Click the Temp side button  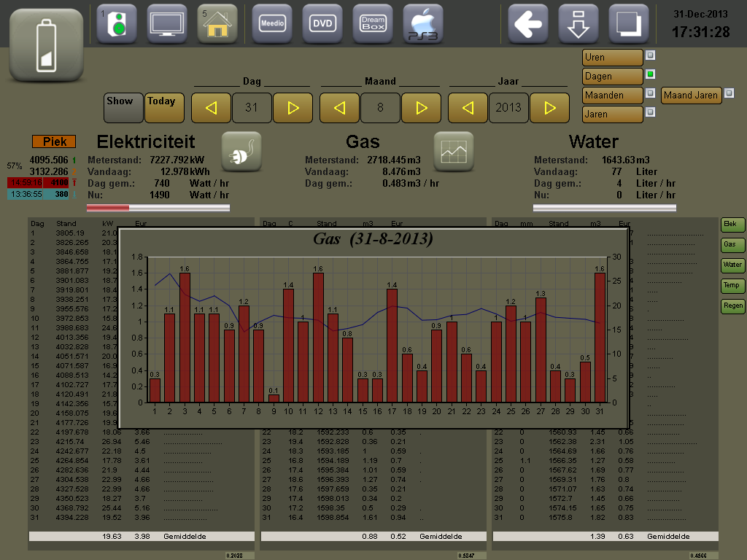click(x=732, y=286)
